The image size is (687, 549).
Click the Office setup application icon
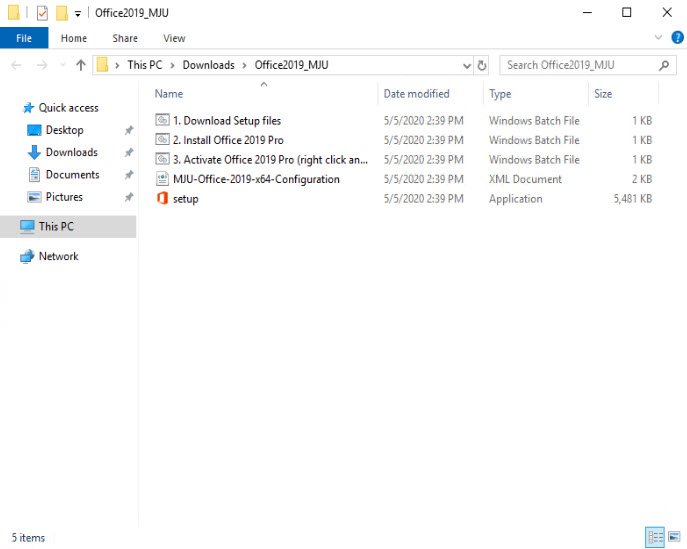coord(164,199)
